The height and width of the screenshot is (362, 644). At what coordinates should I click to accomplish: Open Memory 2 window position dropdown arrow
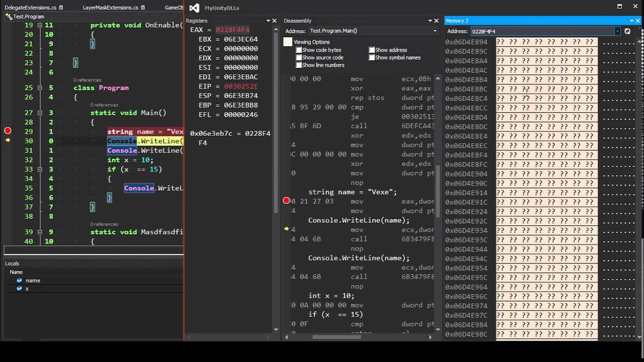(x=631, y=21)
